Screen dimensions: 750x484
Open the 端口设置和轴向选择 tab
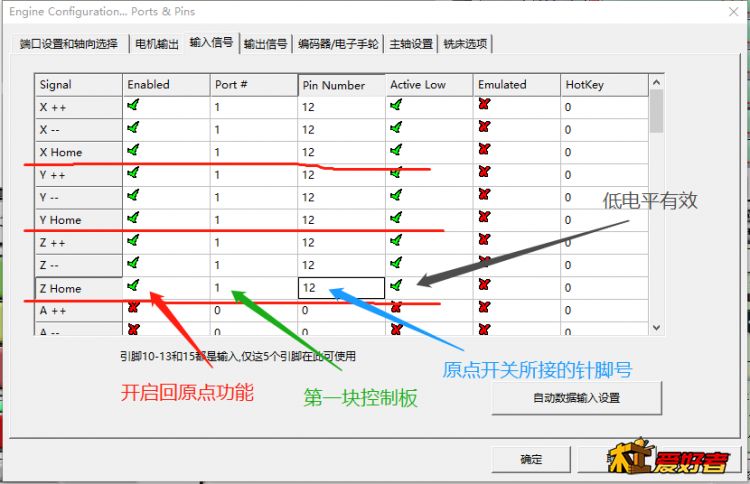pos(69,44)
